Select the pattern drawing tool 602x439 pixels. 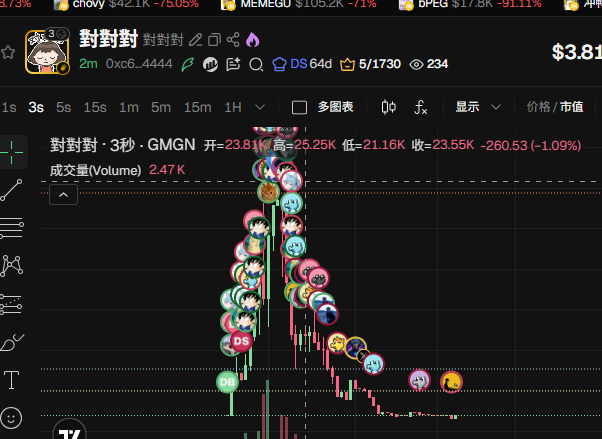point(12,265)
